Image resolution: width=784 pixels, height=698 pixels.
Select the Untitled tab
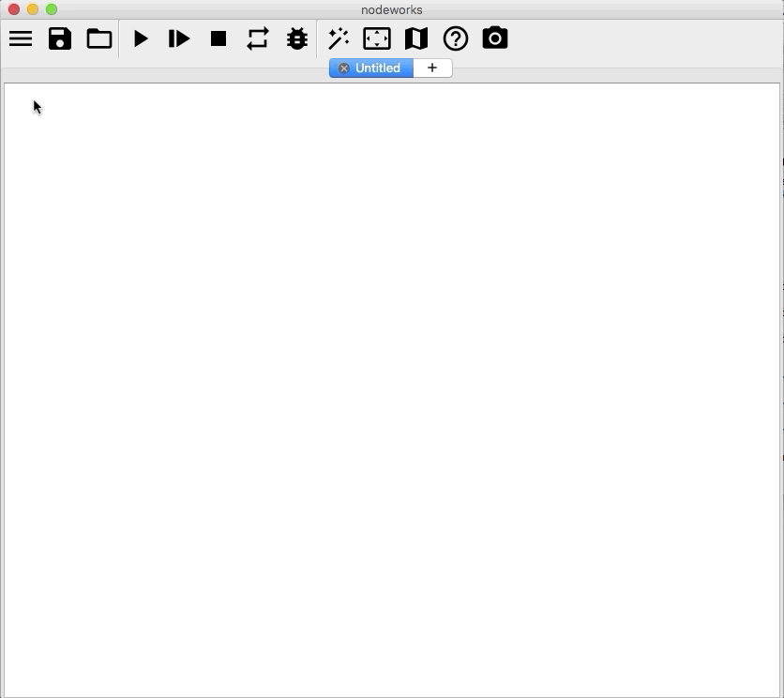point(378,68)
